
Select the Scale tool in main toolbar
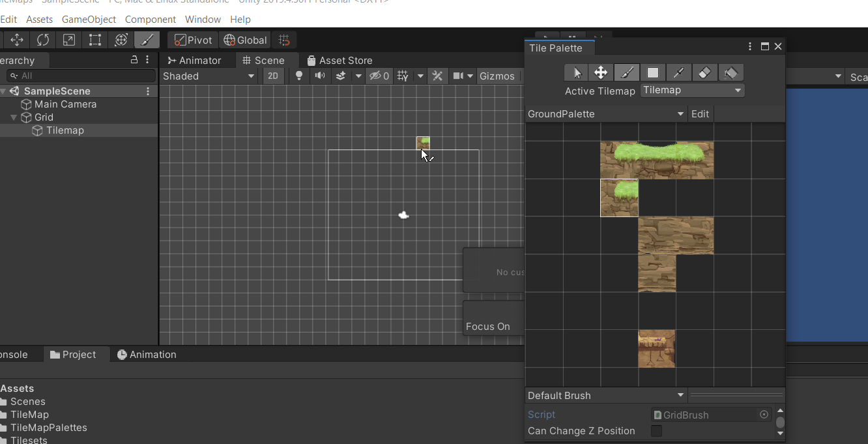click(x=69, y=40)
